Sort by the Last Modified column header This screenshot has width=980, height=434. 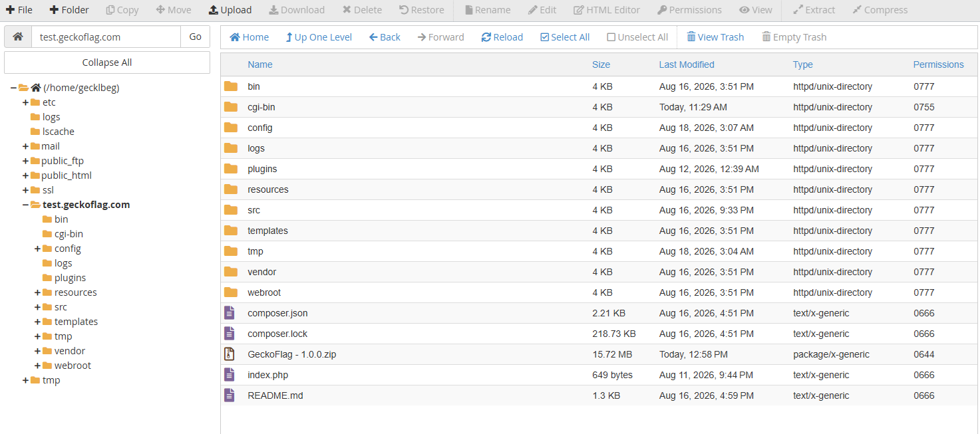click(687, 64)
